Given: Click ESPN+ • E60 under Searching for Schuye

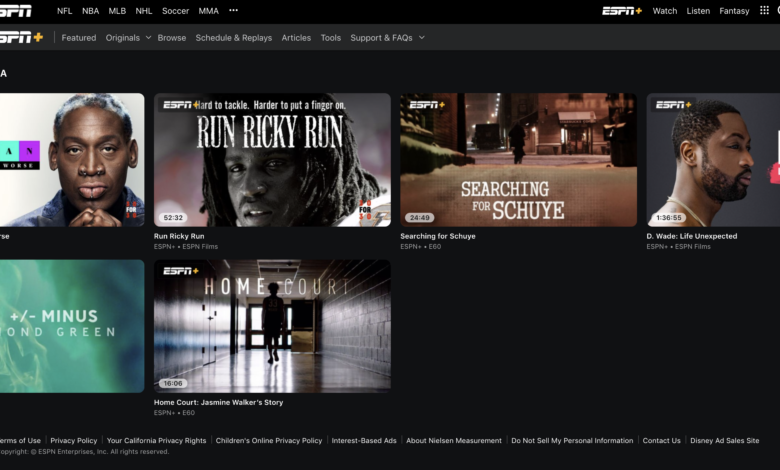Looking at the screenshot, I should pos(420,247).
